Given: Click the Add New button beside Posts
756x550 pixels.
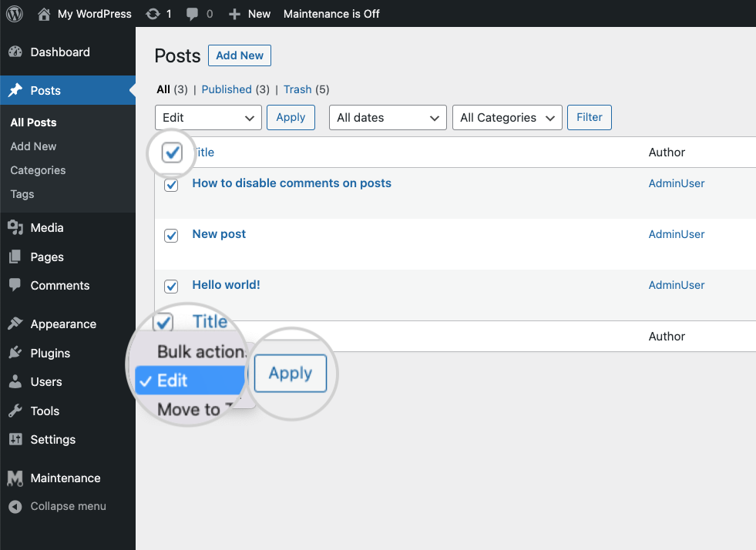Looking at the screenshot, I should pyautogui.click(x=240, y=55).
